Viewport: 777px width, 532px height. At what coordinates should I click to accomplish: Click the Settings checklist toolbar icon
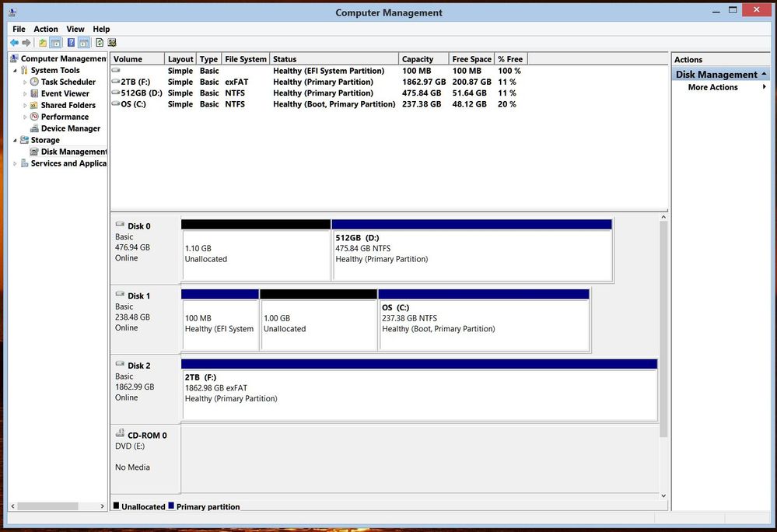112,43
